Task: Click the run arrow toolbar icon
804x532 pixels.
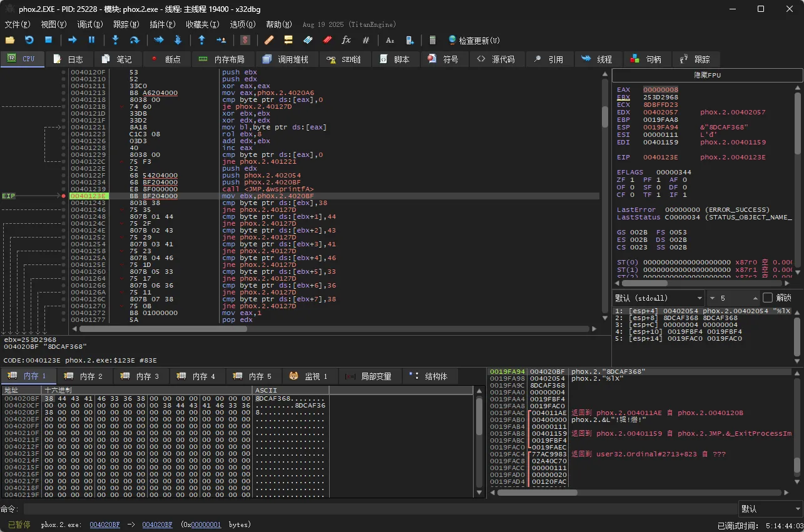Action: pyautogui.click(x=73, y=40)
